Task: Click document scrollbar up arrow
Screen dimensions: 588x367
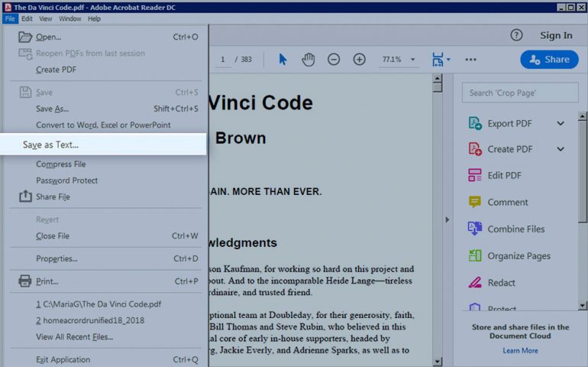Action: tap(438, 78)
